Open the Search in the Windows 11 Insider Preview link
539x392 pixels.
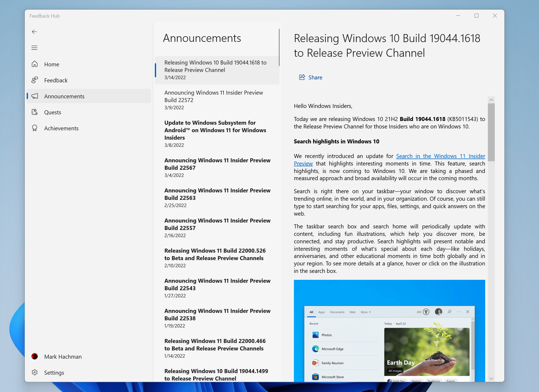(x=440, y=156)
